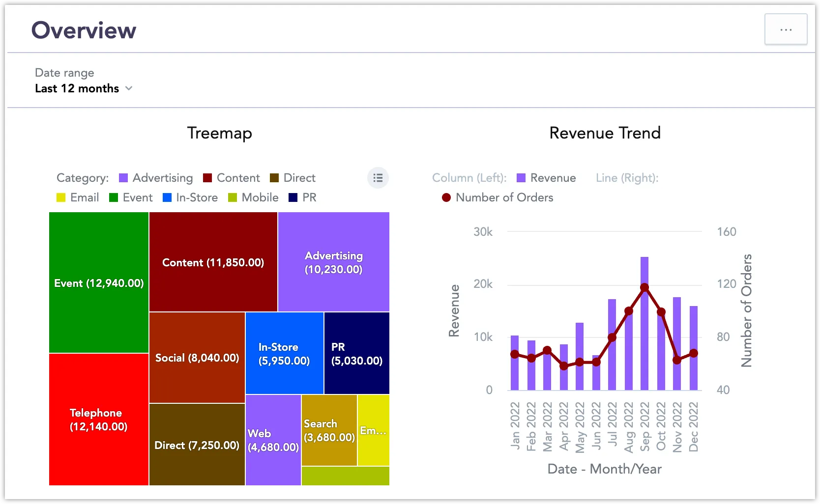Image resolution: width=820 pixels, height=504 pixels.
Task: Click the Content legend color square
Action: point(207,178)
